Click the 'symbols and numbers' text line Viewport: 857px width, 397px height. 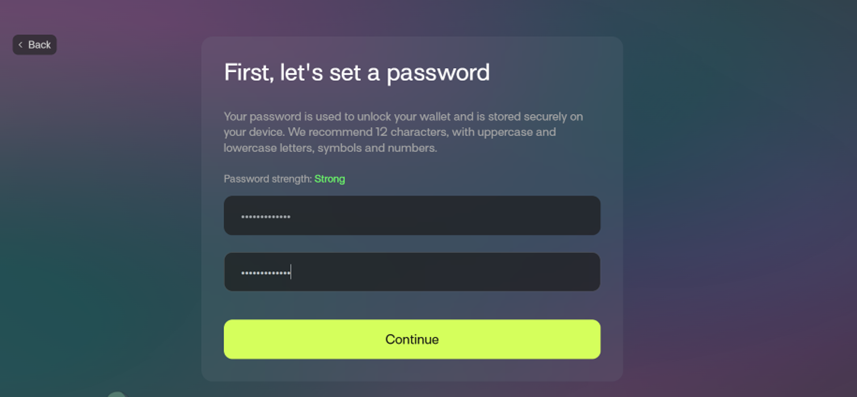tap(377, 148)
